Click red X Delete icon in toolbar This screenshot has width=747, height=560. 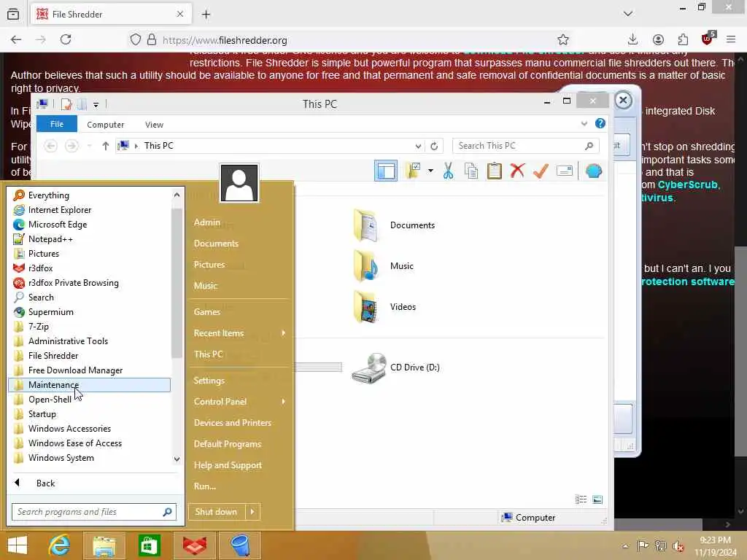[517, 171]
